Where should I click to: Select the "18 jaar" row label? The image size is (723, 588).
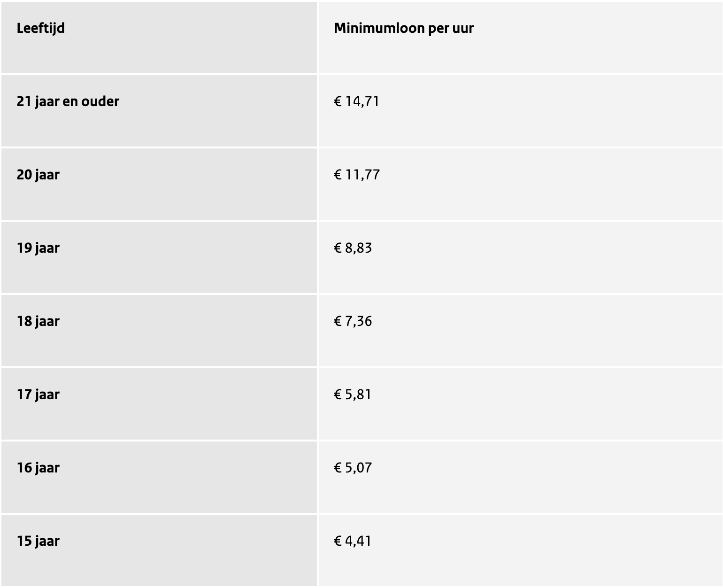click(38, 321)
